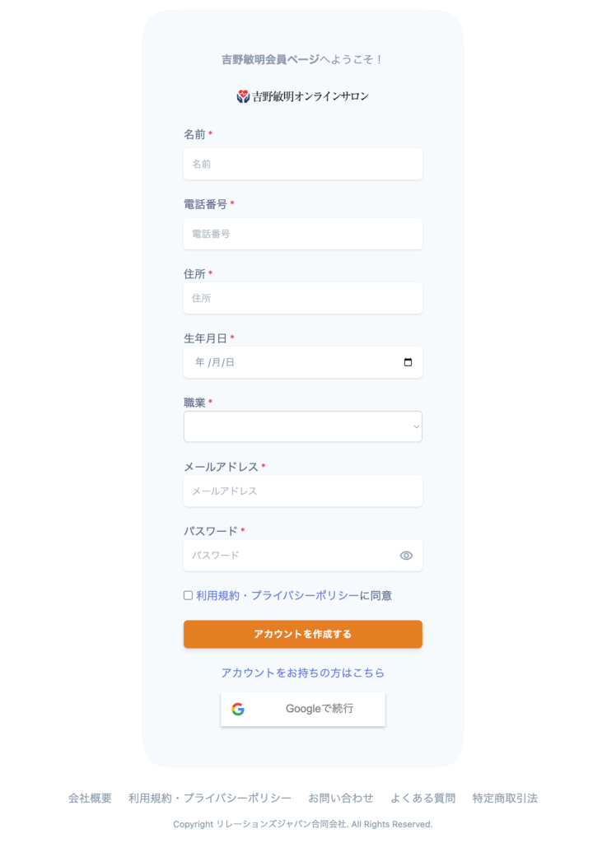The width and height of the screenshot is (616, 843).
Task: Open the アカウントをお持ちの方はこちら link
Action: [302, 673]
